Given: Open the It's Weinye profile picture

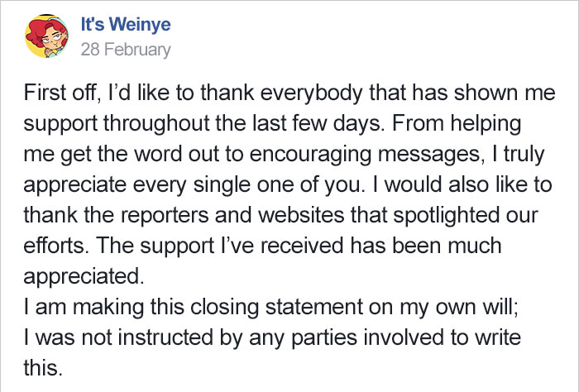Looking at the screenshot, I should (x=46, y=36).
